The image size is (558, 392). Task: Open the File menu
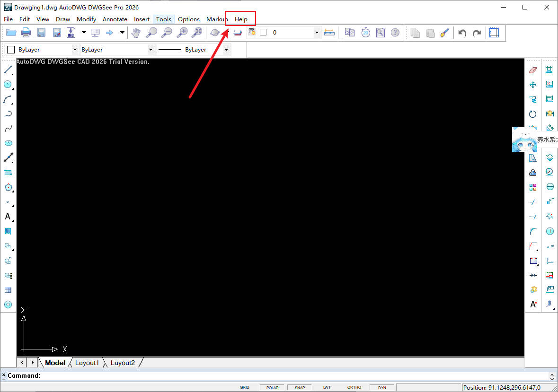[x=8, y=19]
